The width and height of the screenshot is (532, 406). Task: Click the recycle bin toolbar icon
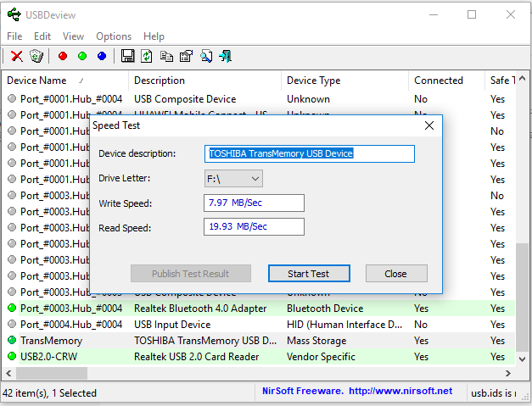pyautogui.click(x=36, y=56)
